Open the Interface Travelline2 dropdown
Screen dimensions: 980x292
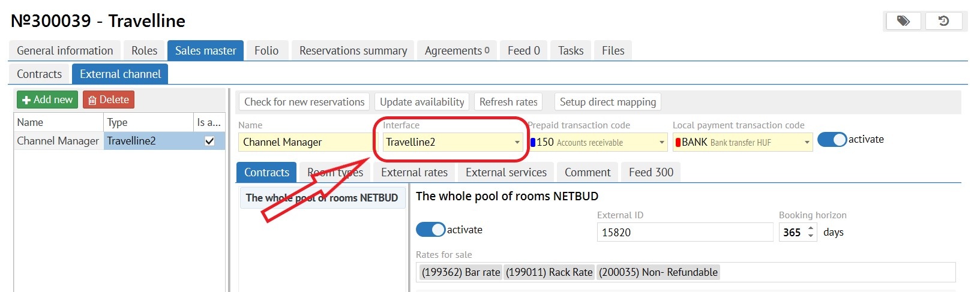pos(517,143)
